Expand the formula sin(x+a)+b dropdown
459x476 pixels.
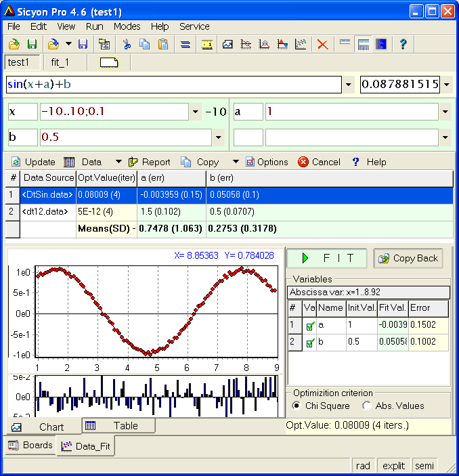point(349,85)
